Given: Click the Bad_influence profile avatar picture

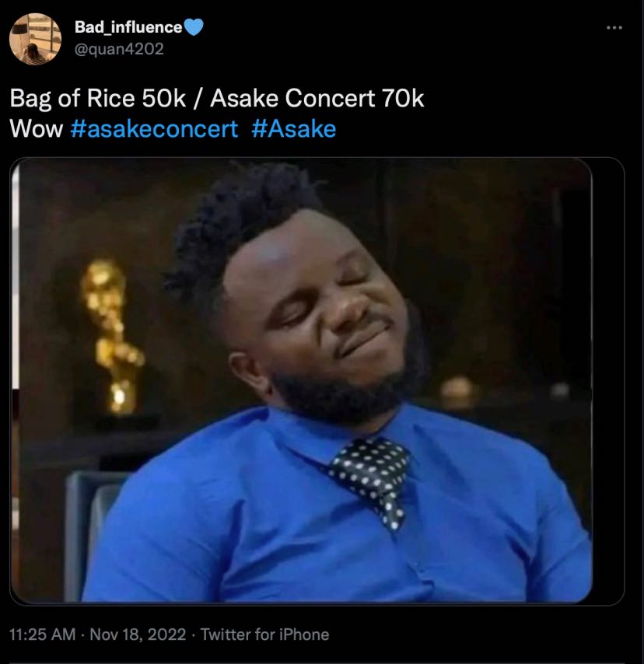Looking at the screenshot, I should point(35,39).
